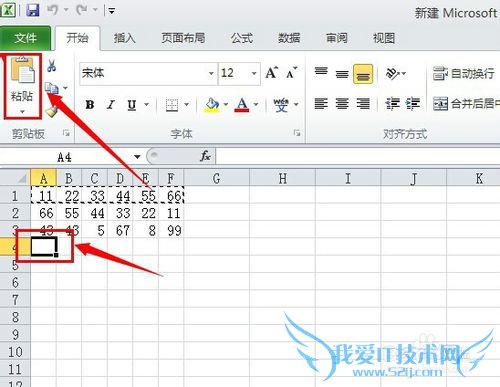Open the 文件 File tab

coord(25,38)
